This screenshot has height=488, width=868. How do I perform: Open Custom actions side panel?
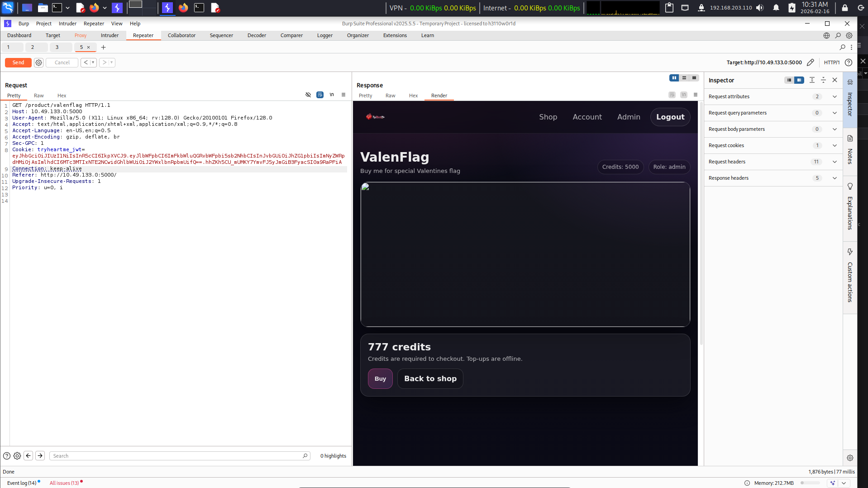850,275
